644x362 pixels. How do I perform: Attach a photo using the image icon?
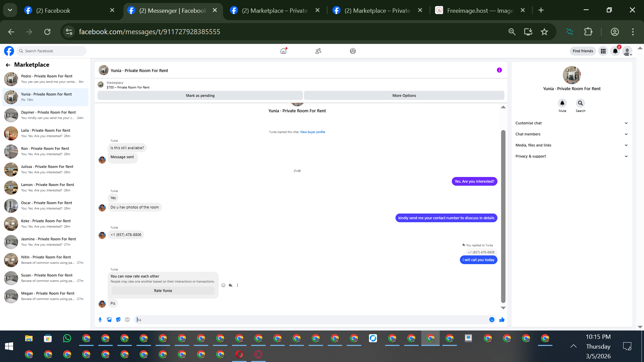click(109, 320)
